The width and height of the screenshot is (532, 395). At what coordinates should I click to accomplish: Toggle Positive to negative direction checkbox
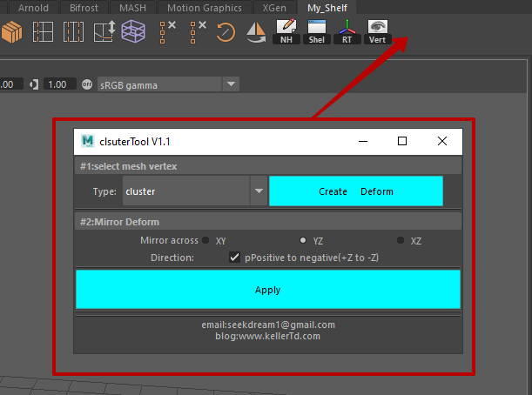[234, 258]
